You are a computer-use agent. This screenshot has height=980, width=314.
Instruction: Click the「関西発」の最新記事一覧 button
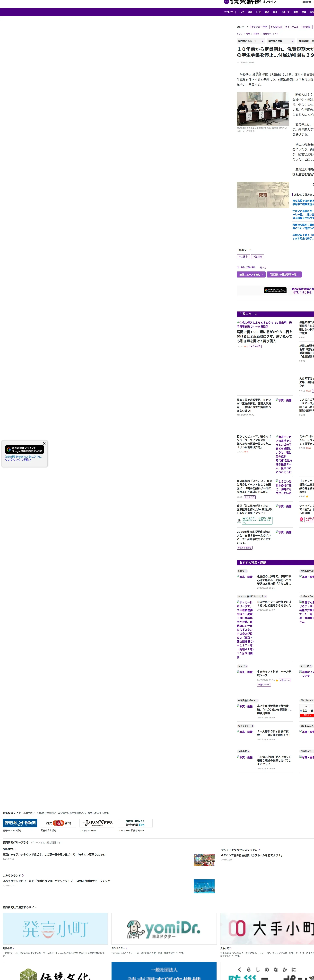coord(284,275)
